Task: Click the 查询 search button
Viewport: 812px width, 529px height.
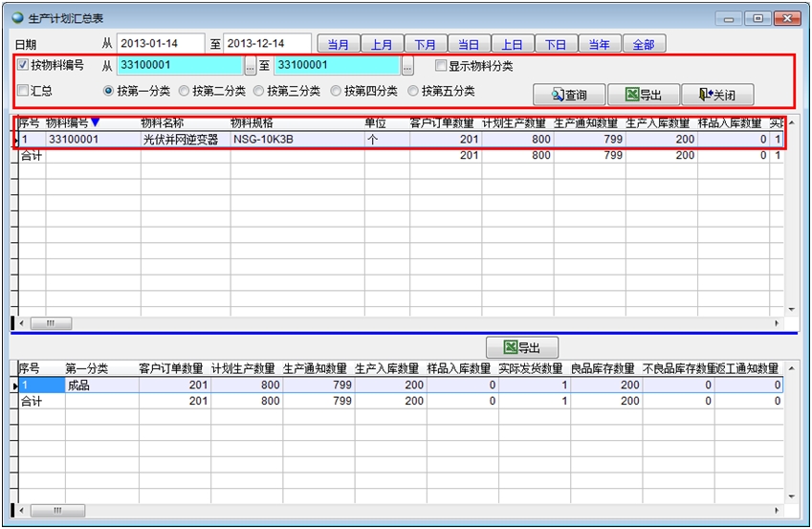Action: [568, 95]
